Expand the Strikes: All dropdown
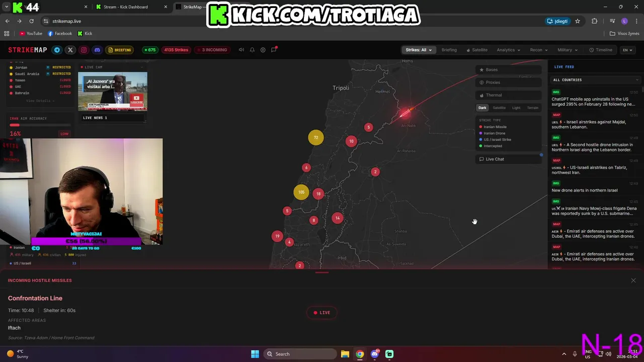This screenshot has width=644, height=362. coord(419,50)
